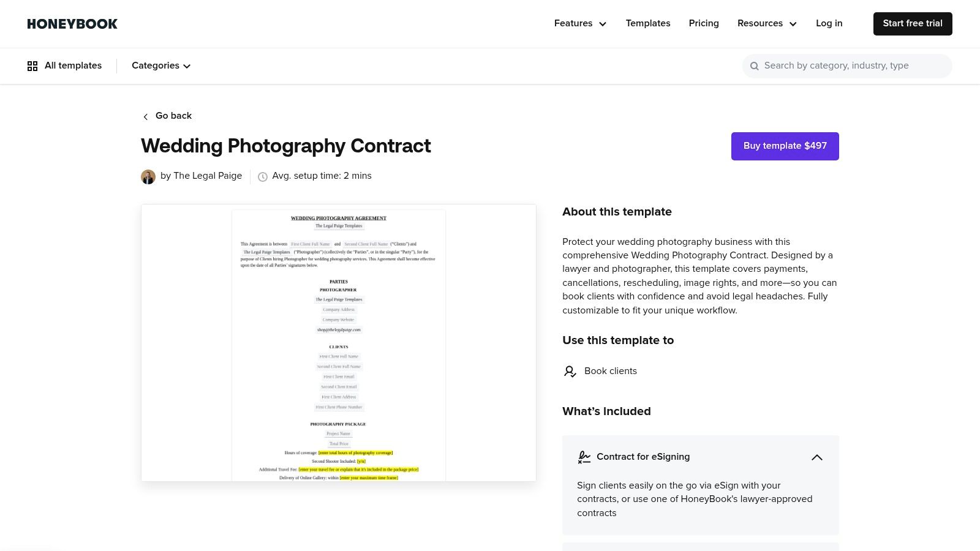Click the Start free trial button

point(913,23)
